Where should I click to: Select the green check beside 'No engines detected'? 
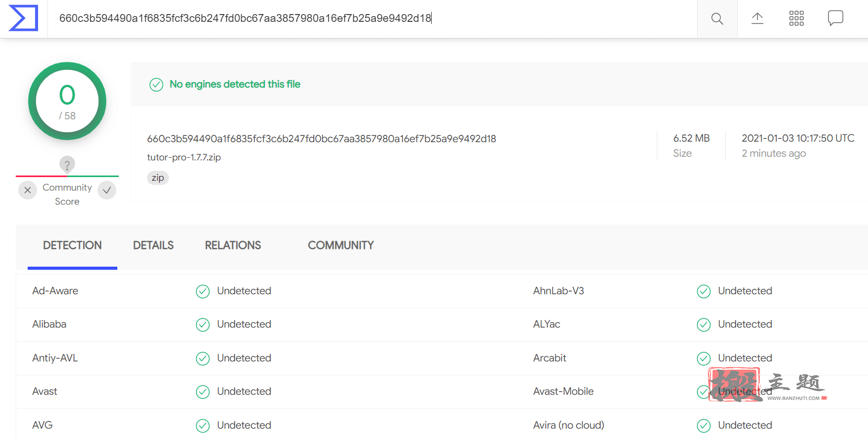[156, 84]
